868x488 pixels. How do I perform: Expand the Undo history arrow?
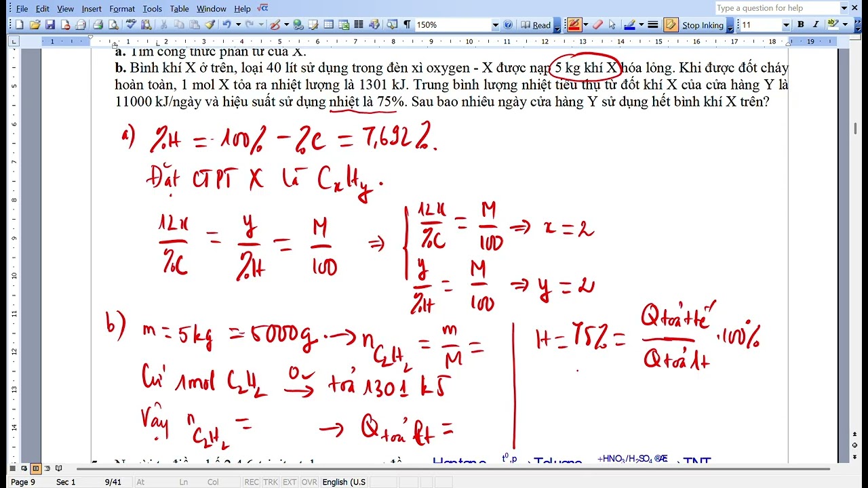(x=238, y=24)
